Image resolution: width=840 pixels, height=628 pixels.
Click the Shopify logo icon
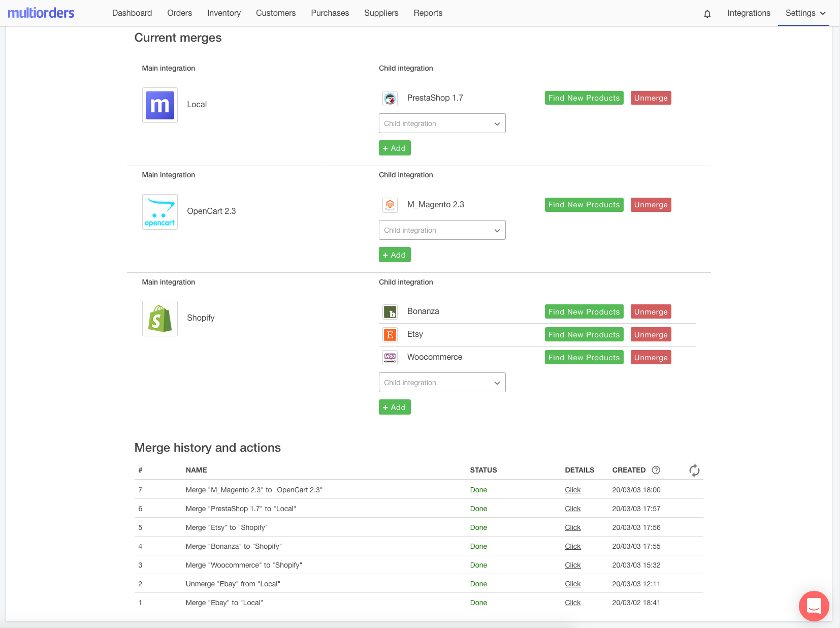tap(160, 319)
